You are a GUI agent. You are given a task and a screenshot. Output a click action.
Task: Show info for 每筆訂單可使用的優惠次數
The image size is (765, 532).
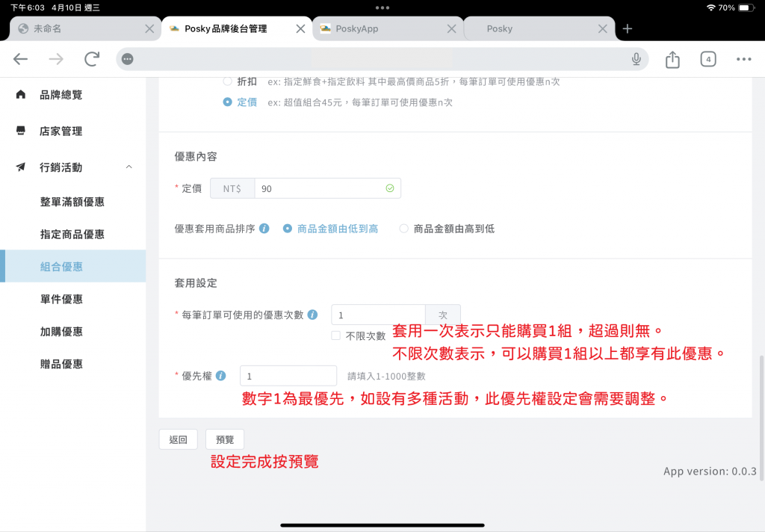pyautogui.click(x=313, y=315)
